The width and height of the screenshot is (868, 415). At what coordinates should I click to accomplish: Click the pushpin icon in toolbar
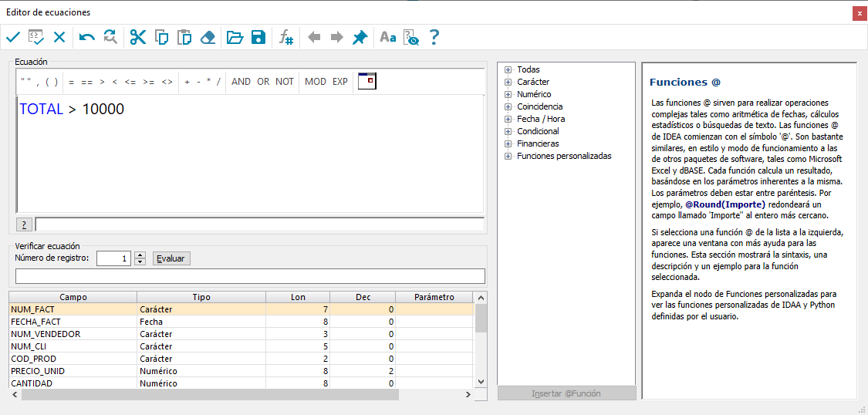coord(360,37)
